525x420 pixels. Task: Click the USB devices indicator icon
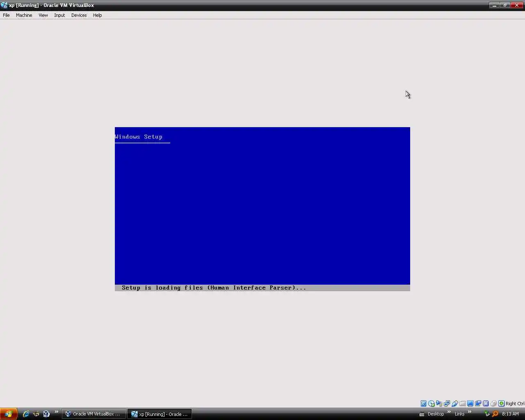pos(454,404)
